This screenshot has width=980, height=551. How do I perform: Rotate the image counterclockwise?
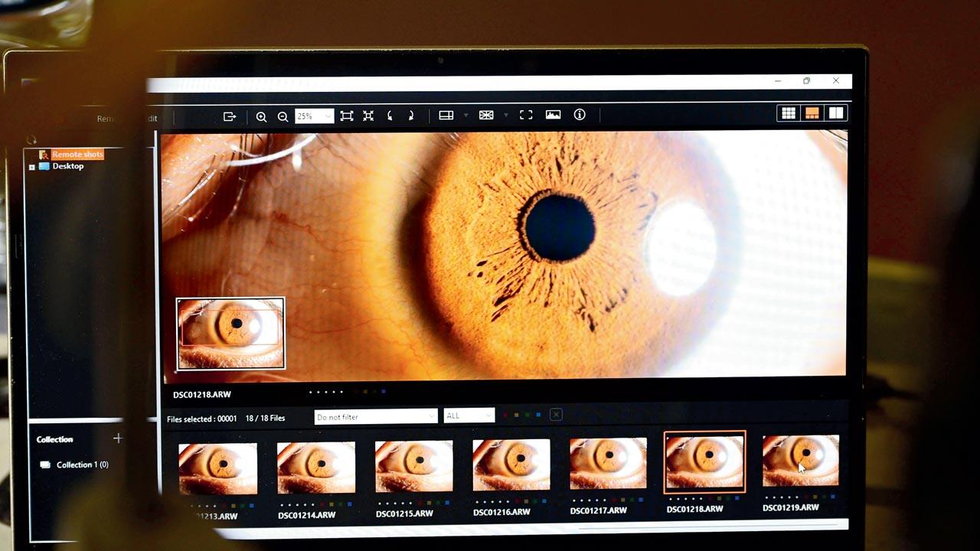(x=390, y=116)
